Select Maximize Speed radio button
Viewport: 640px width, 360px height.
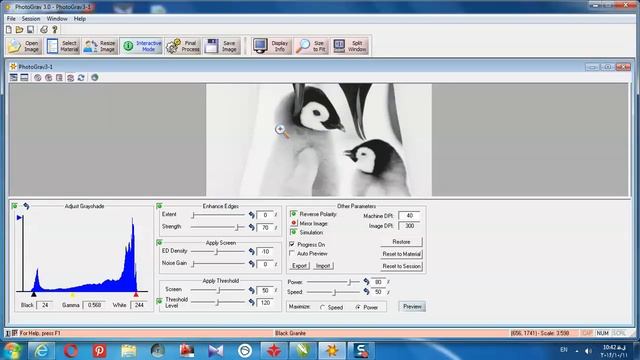tap(322, 307)
